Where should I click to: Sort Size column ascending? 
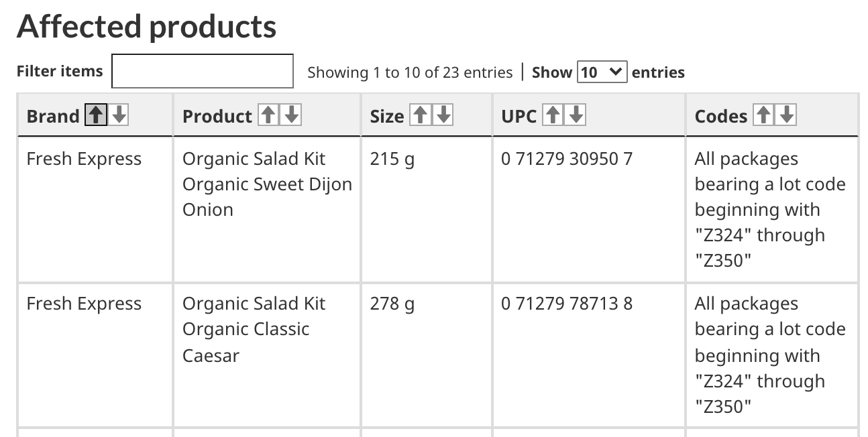(420, 115)
